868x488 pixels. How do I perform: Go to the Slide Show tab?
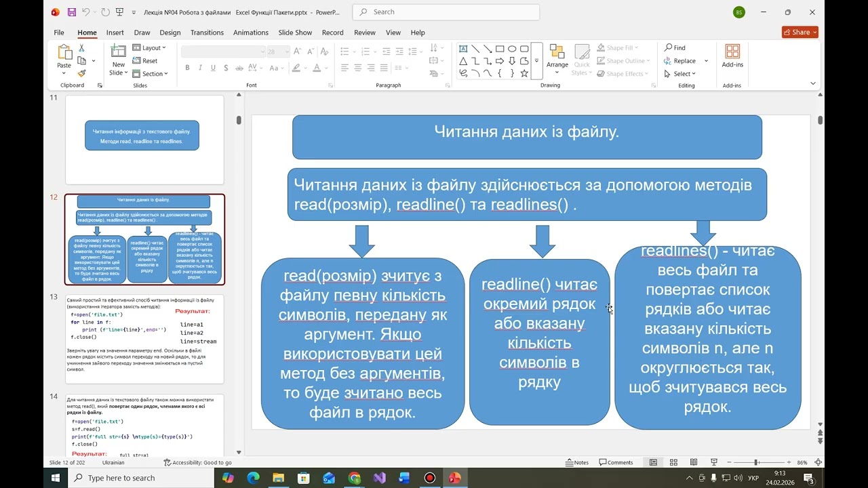295,33
